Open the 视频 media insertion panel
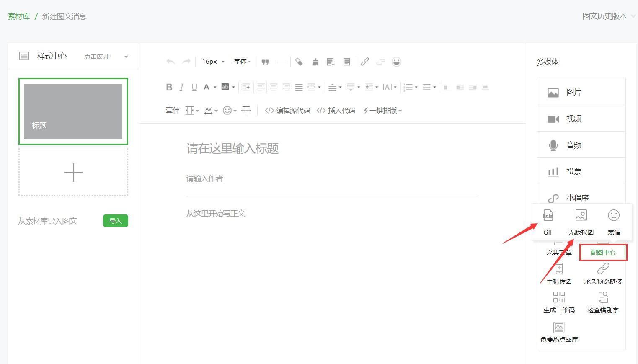638x364 pixels. click(x=573, y=119)
